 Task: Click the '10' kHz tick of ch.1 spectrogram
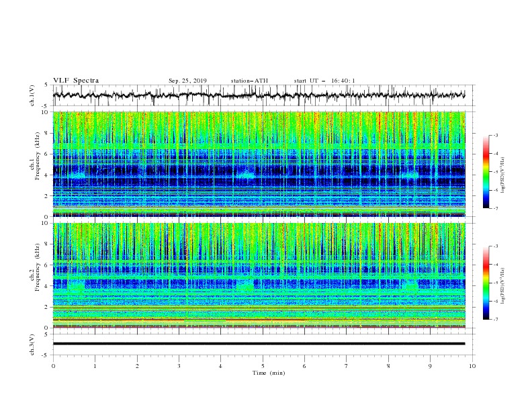pyautogui.click(x=46, y=112)
